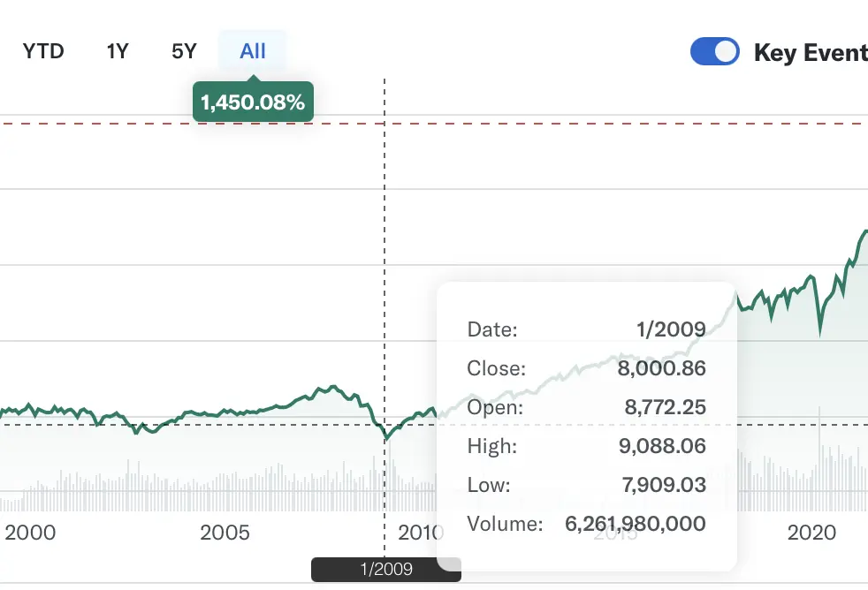Click the 1/2009 date marker below chart
The width and height of the screenshot is (868, 590).
click(x=385, y=569)
